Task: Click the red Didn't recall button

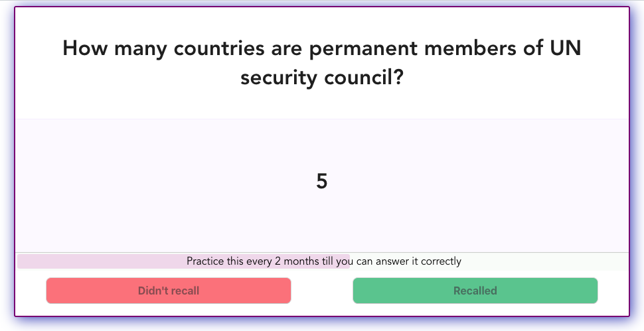Action: tap(169, 291)
